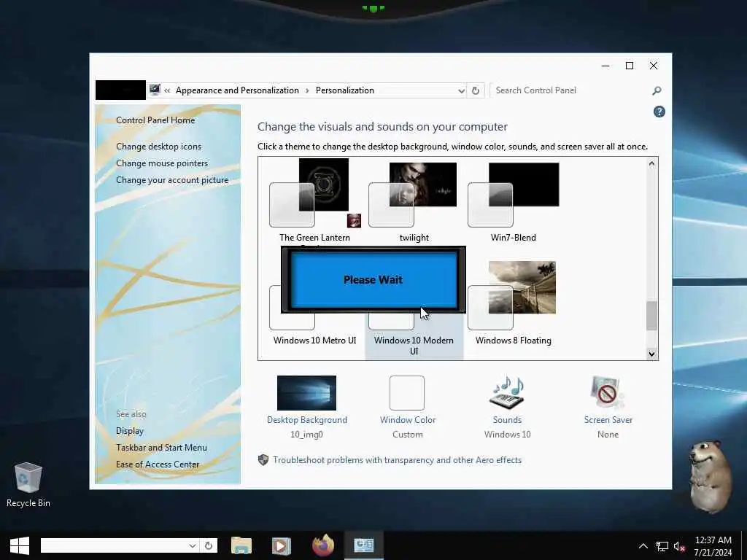
Task: Maximize the Personalization window
Action: 630,66
